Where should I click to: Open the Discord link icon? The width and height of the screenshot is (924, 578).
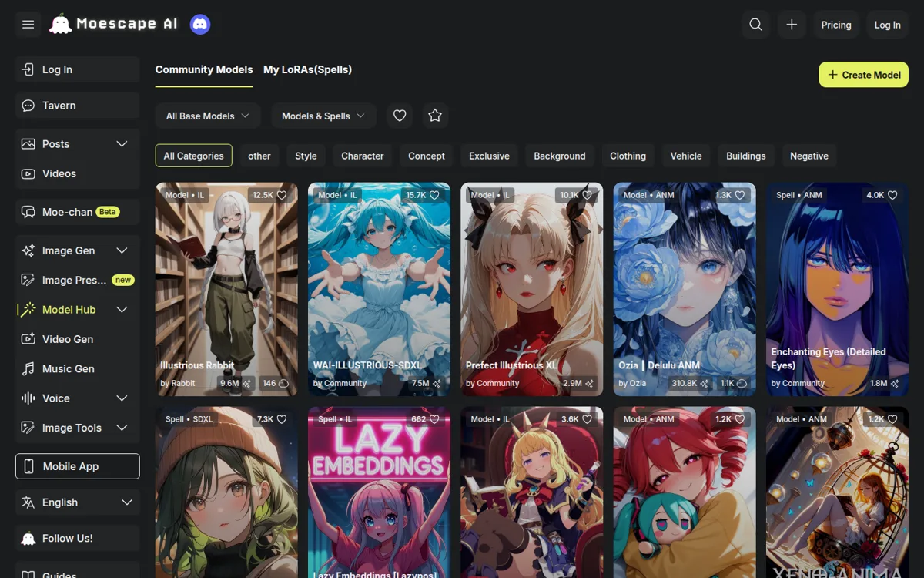[200, 25]
